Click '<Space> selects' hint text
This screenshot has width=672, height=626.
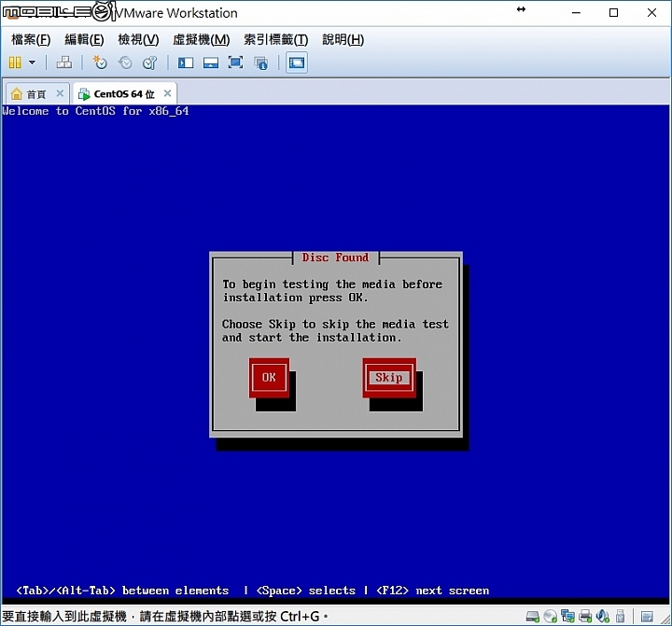tap(305, 591)
